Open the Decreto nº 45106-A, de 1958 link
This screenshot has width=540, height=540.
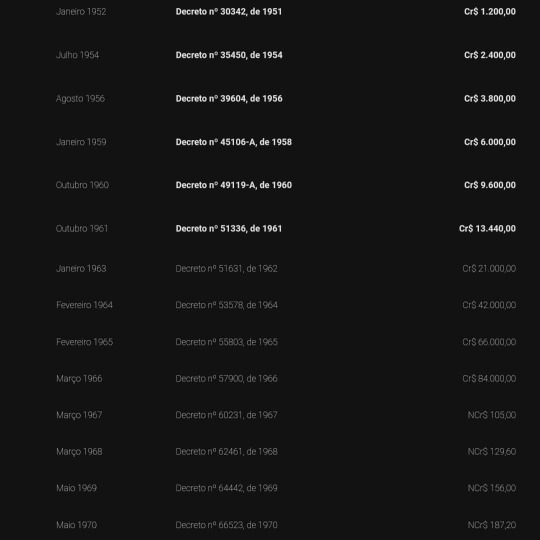pyautogui.click(x=233, y=142)
